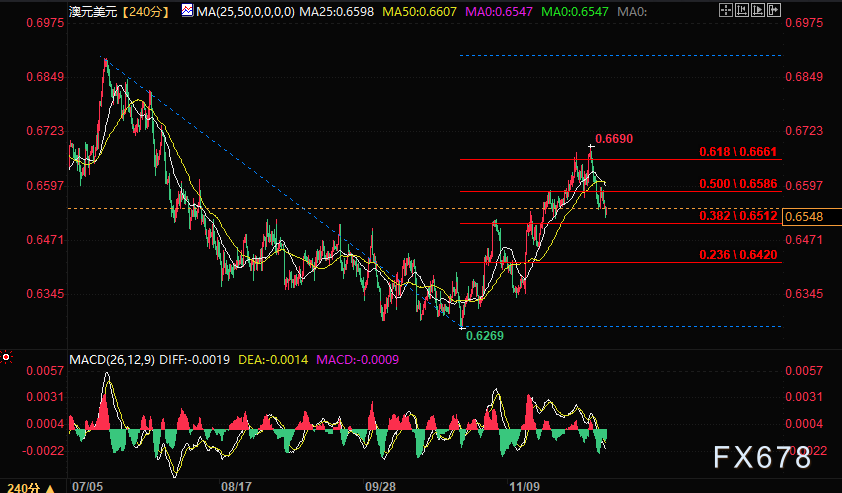This screenshot has width=842, height=493.
Task: Select the DEA:-0.0014 value
Action: [x=273, y=359]
